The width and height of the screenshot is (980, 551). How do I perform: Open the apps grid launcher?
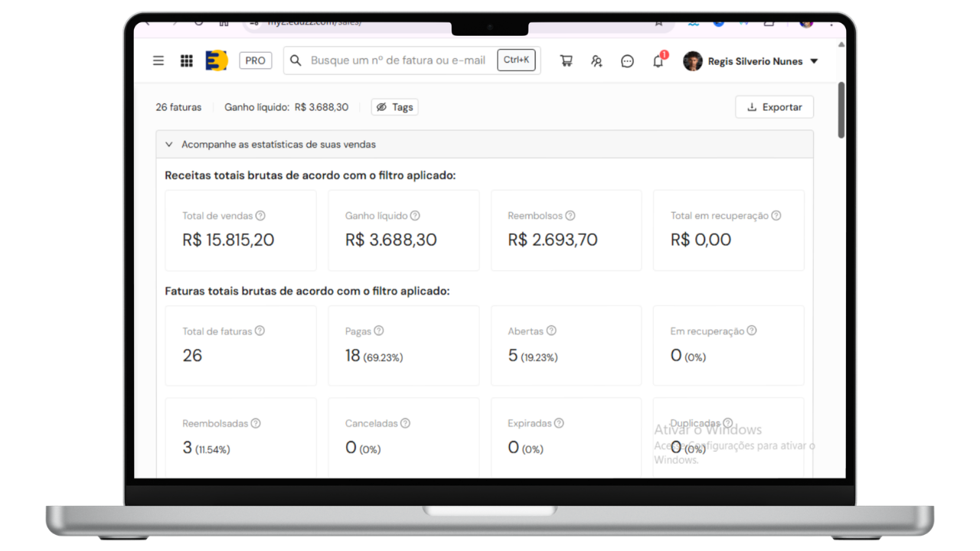coord(186,61)
